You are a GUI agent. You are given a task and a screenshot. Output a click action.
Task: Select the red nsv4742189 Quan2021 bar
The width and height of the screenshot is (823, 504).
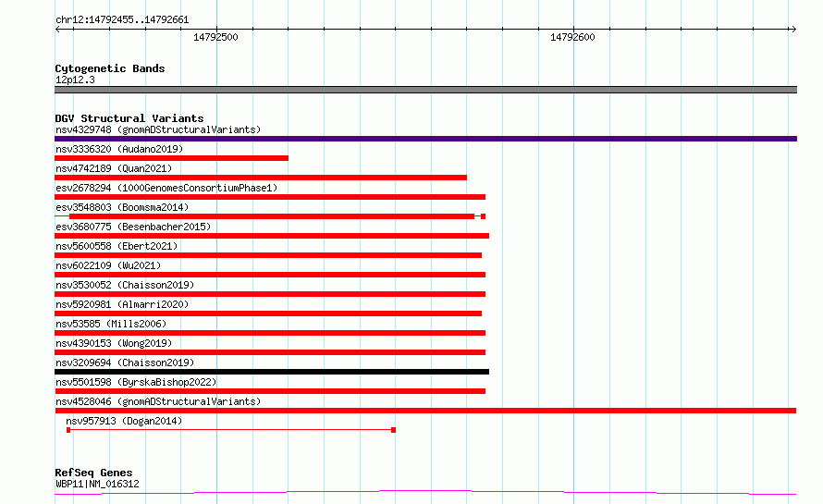click(x=261, y=178)
